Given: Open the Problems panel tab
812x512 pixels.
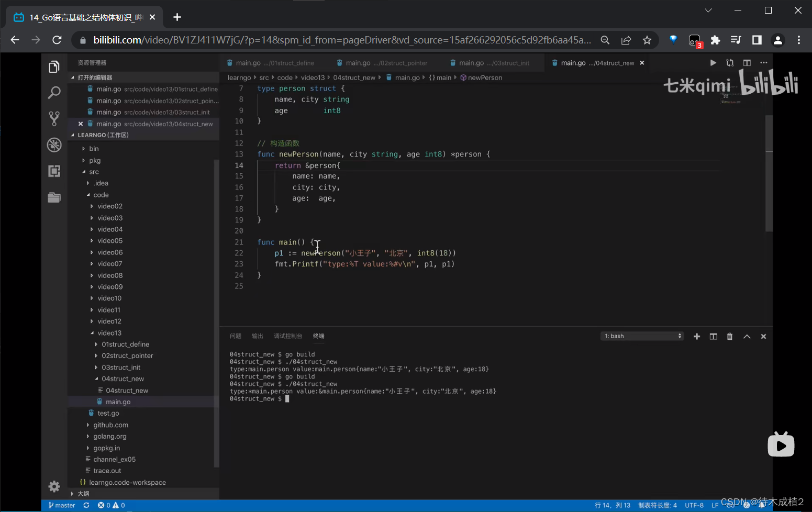Looking at the screenshot, I should pos(236,336).
